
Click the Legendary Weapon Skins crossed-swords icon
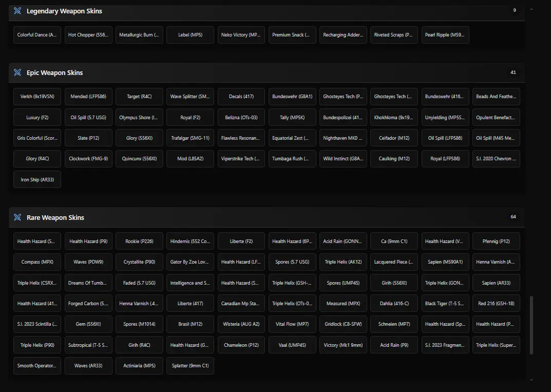[x=17, y=11]
